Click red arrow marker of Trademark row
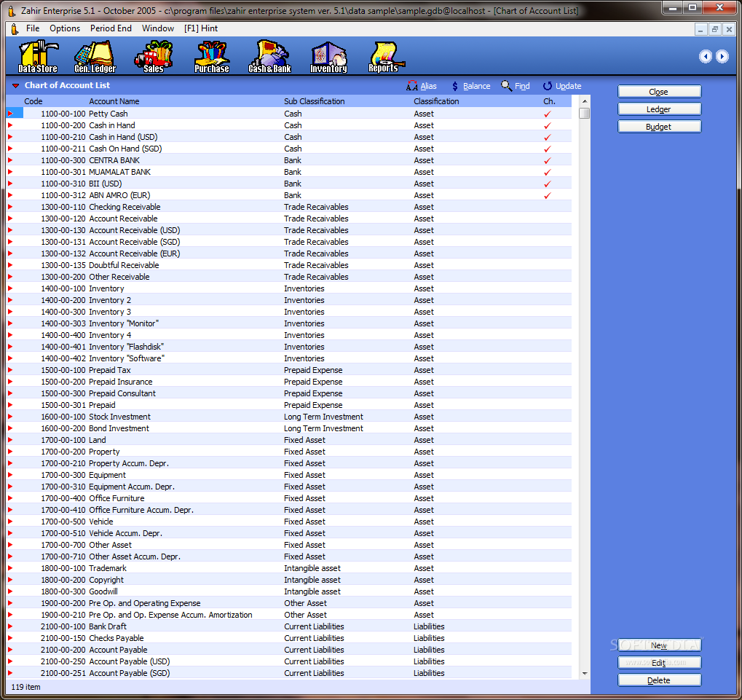This screenshot has height=700, width=742. [x=10, y=568]
